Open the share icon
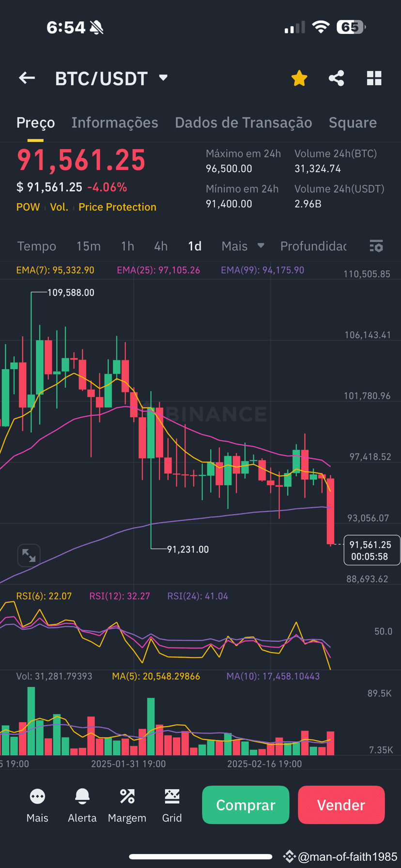Viewport: 401px width, 868px height. pos(336,78)
